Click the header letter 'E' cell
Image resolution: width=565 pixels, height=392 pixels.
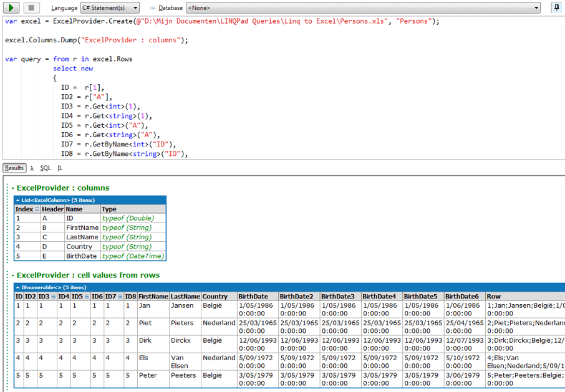tap(52, 256)
